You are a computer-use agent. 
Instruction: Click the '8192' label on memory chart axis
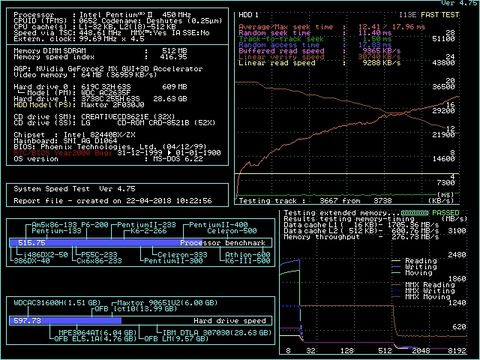pos(457,351)
